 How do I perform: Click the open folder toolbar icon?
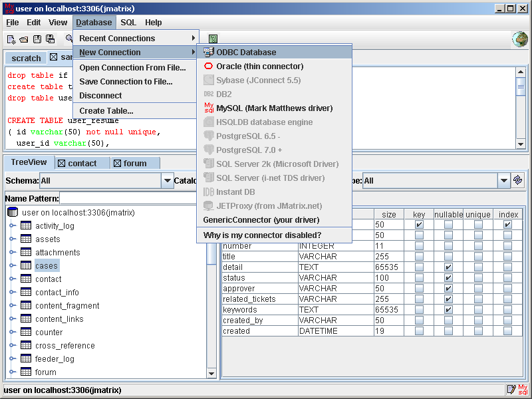[x=24, y=39]
